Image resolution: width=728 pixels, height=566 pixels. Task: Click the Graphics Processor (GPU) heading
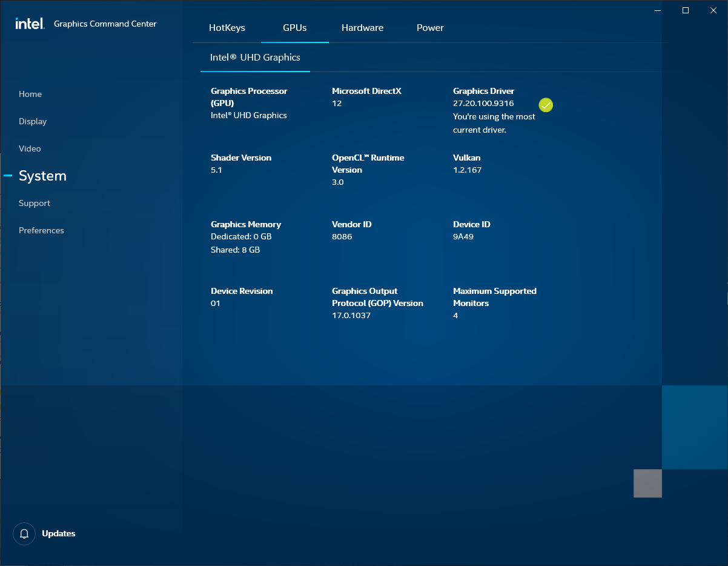click(x=249, y=97)
